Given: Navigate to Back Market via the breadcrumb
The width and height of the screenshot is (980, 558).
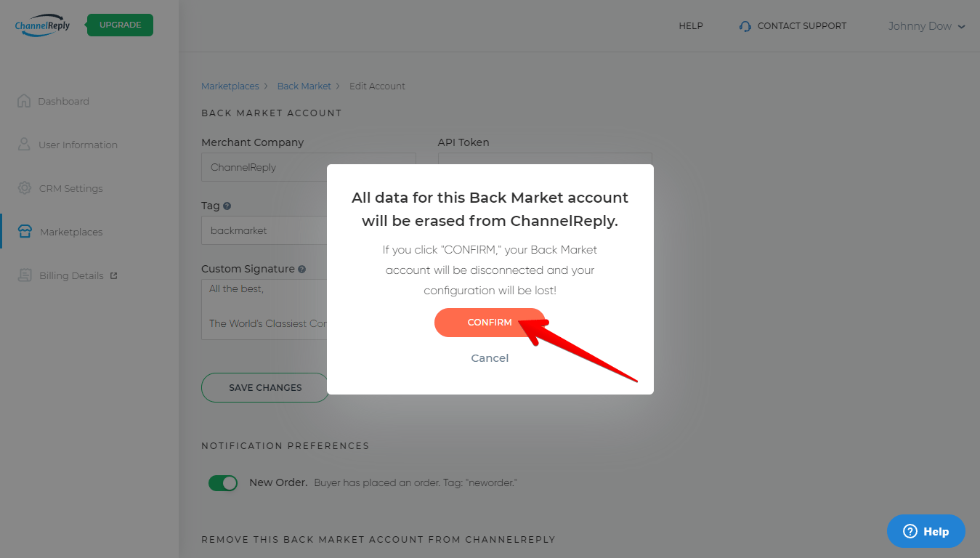Looking at the screenshot, I should pyautogui.click(x=304, y=85).
